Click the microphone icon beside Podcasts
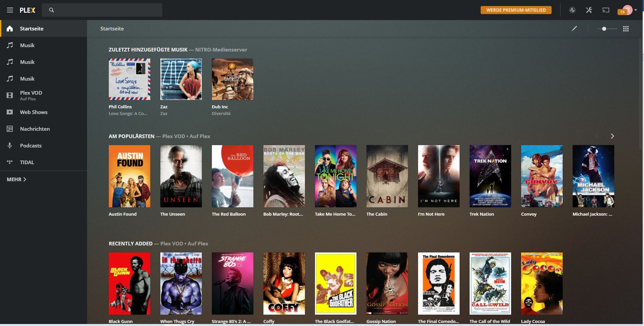 click(10, 145)
